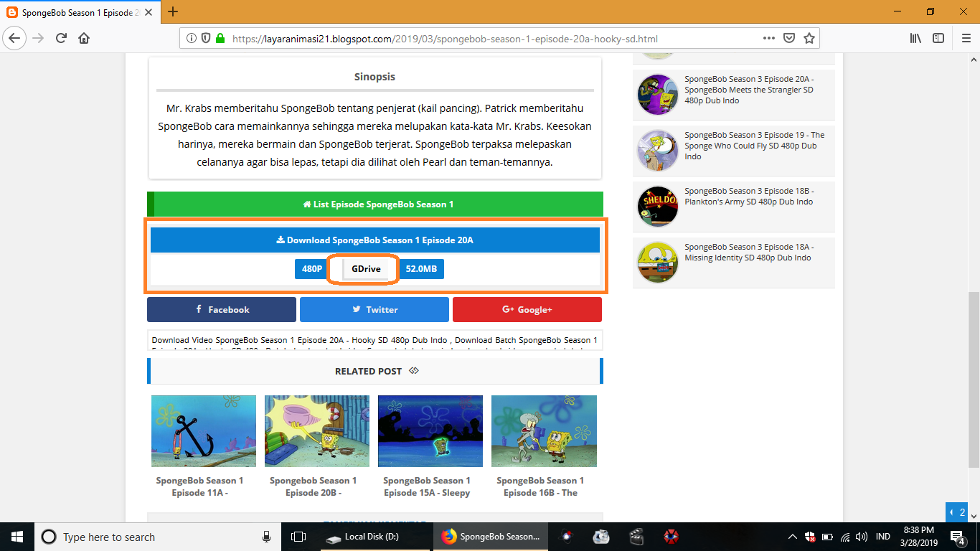Open the Firefox home page icon
This screenshot has width=980, height=551.
(84, 38)
